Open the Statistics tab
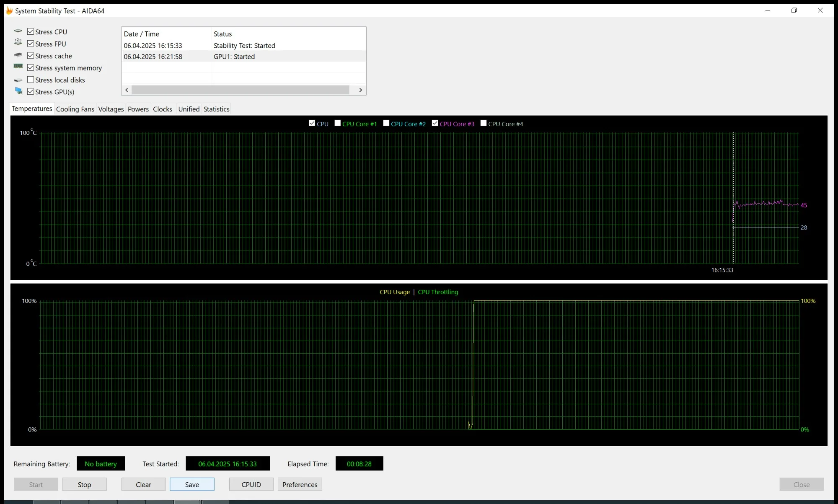This screenshot has height=504, width=838. click(216, 109)
